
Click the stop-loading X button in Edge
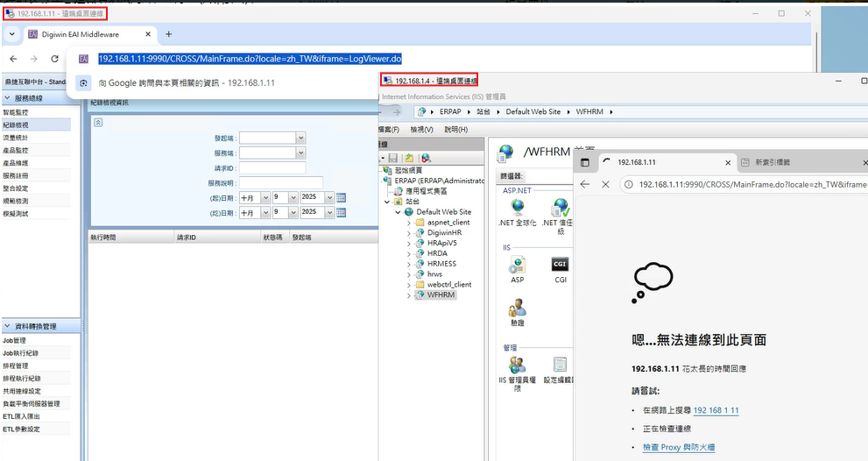tap(605, 185)
